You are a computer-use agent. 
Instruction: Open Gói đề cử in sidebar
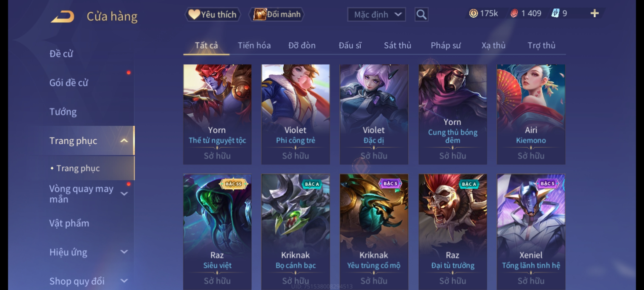pyautogui.click(x=69, y=83)
